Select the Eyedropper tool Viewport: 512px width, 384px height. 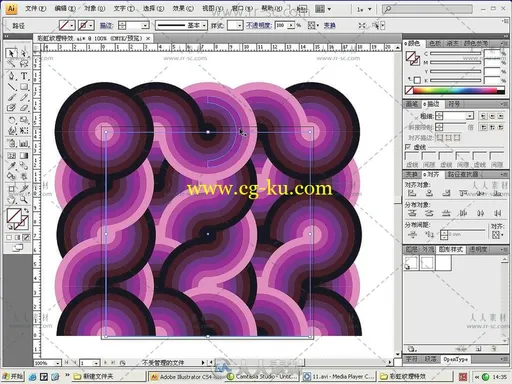11,166
